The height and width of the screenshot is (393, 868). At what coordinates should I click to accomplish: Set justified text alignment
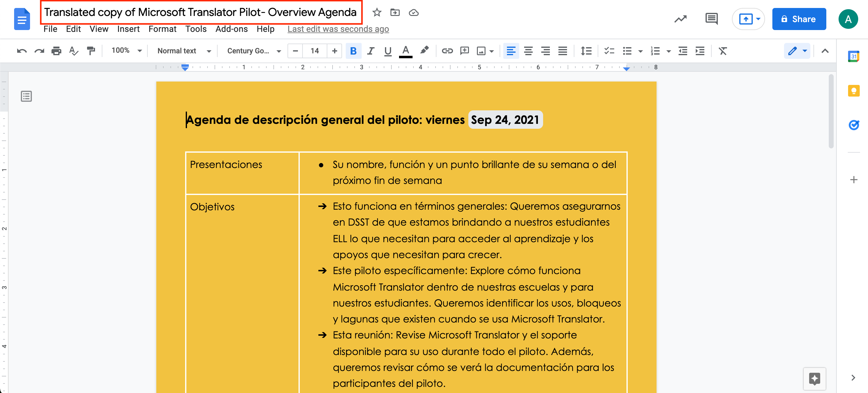[562, 51]
